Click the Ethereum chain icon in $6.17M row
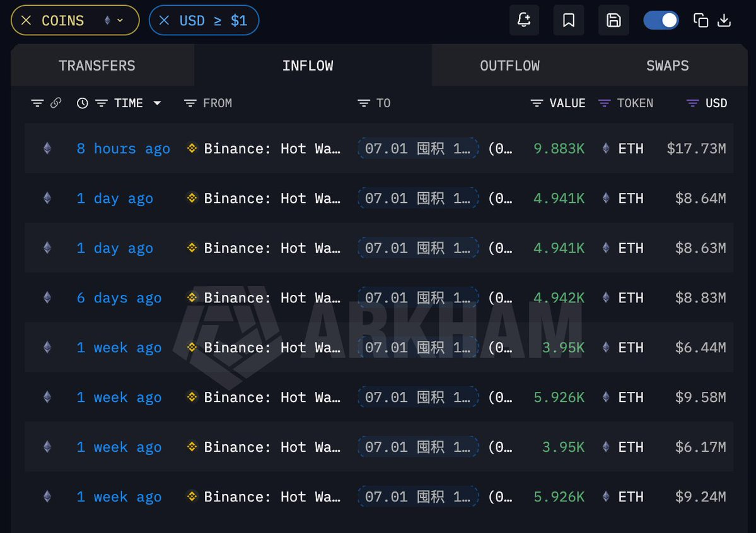This screenshot has width=756, height=533. pos(47,447)
